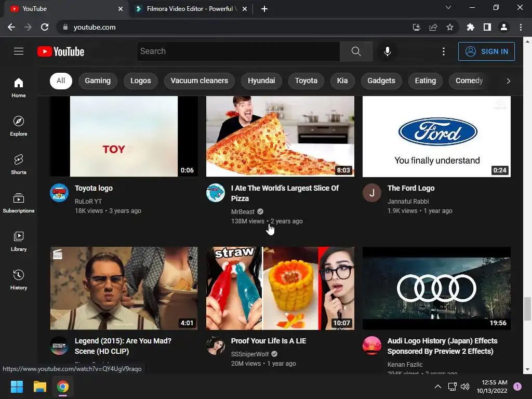Open Chrome three-dot menu

pos(521,27)
